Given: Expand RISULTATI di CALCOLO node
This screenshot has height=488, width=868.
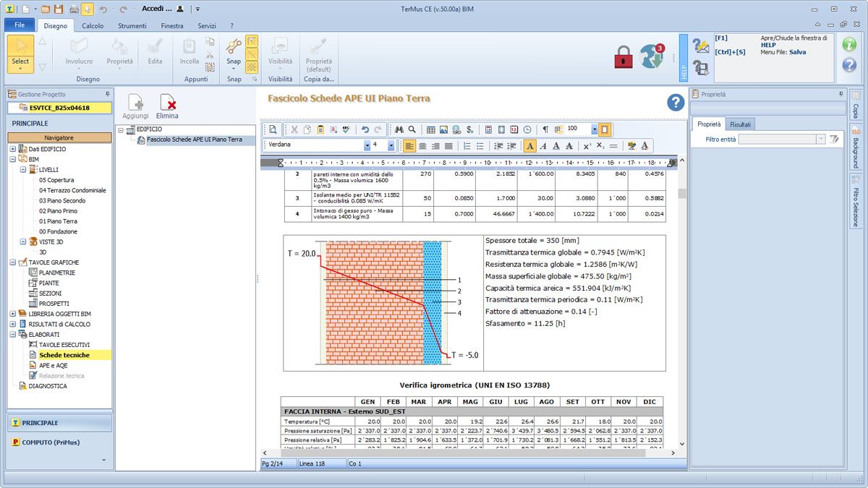Looking at the screenshot, I should tap(12, 324).
